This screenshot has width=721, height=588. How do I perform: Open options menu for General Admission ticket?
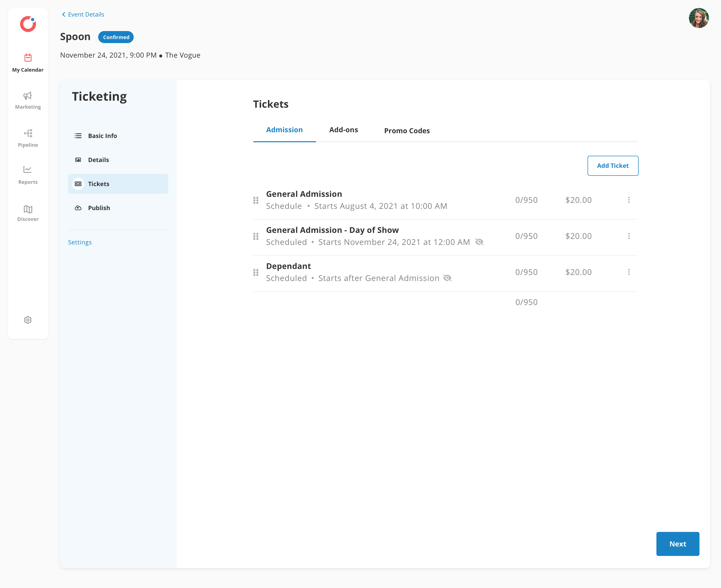point(629,200)
